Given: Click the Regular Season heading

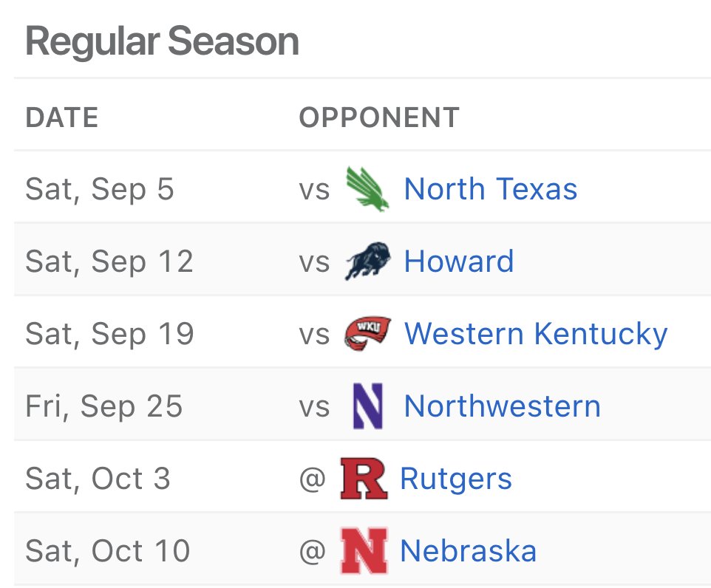Looking at the screenshot, I should (x=163, y=41).
